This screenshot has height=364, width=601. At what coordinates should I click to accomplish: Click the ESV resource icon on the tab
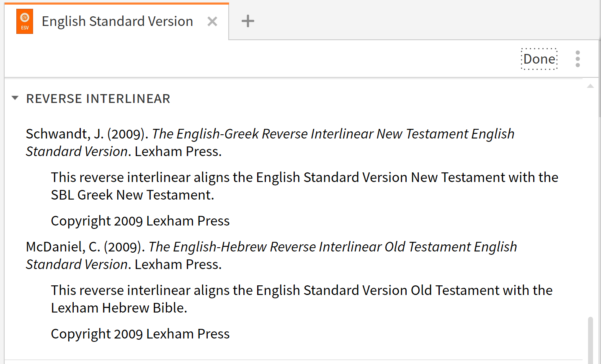pyautogui.click(x=25, y=21)
